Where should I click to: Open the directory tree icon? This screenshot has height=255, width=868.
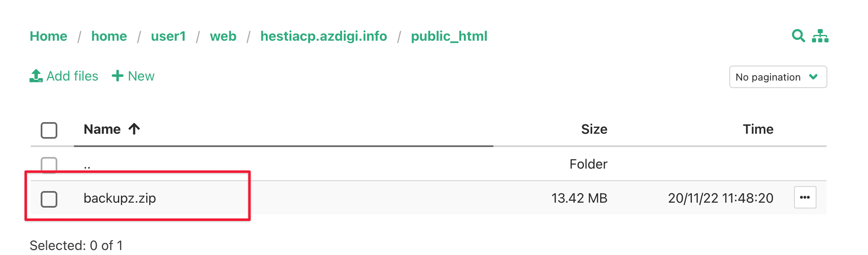820,36
